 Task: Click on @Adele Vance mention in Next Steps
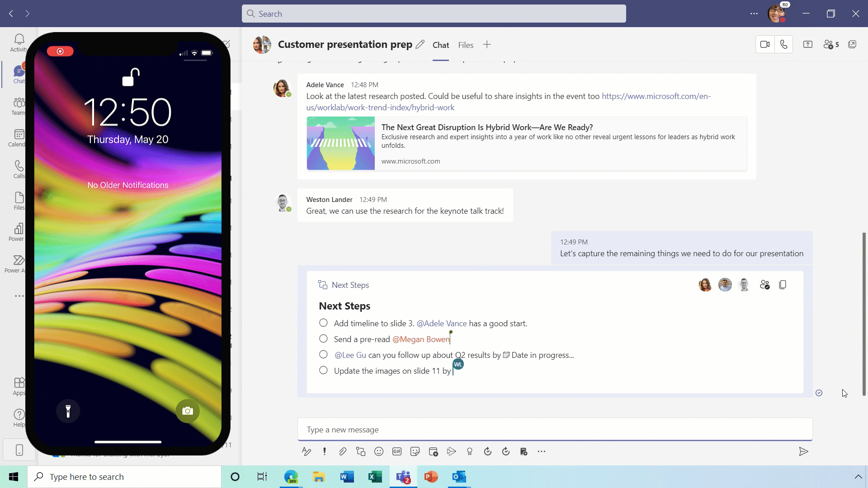pos(442,323)
